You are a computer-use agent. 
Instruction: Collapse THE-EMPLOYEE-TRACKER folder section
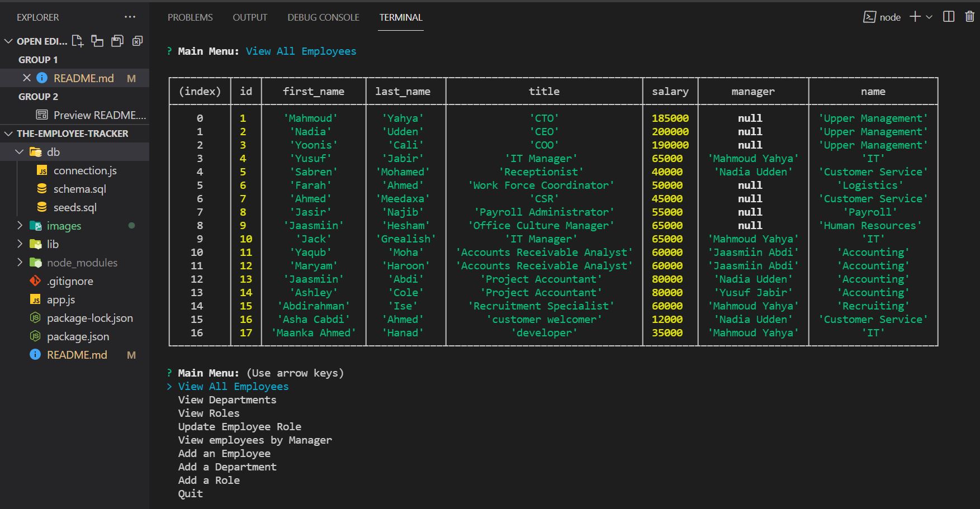8,134
